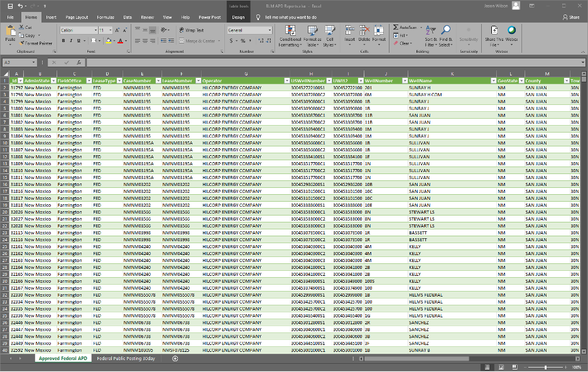Open the font color red A swatch
Viewport: 588px width, 372px height.
(120, 40)
